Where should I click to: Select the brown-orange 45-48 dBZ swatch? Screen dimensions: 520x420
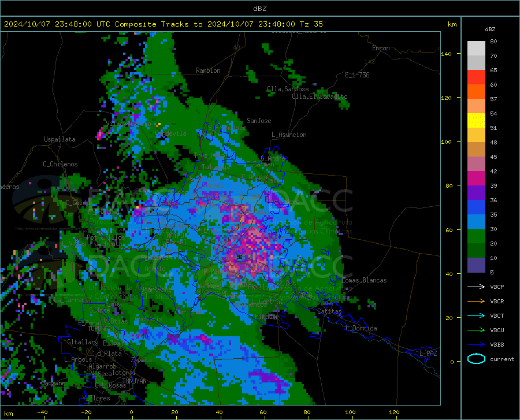(x=476, y=150)
